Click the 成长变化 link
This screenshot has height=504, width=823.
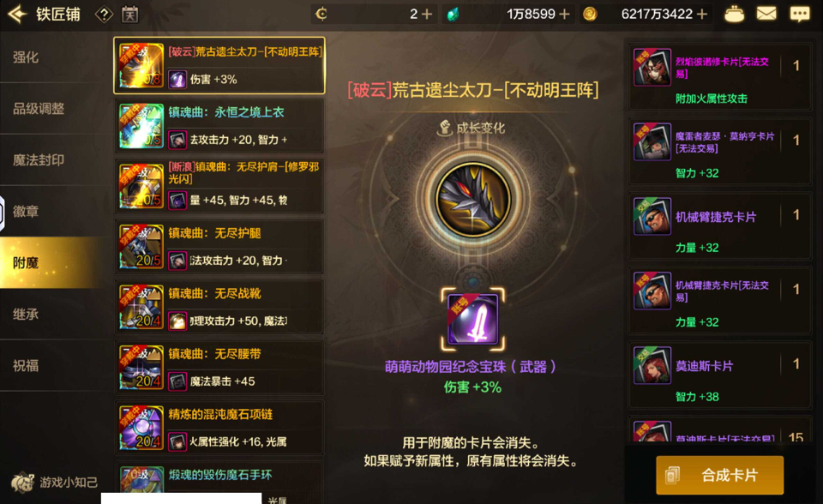(x=472, y=128)
